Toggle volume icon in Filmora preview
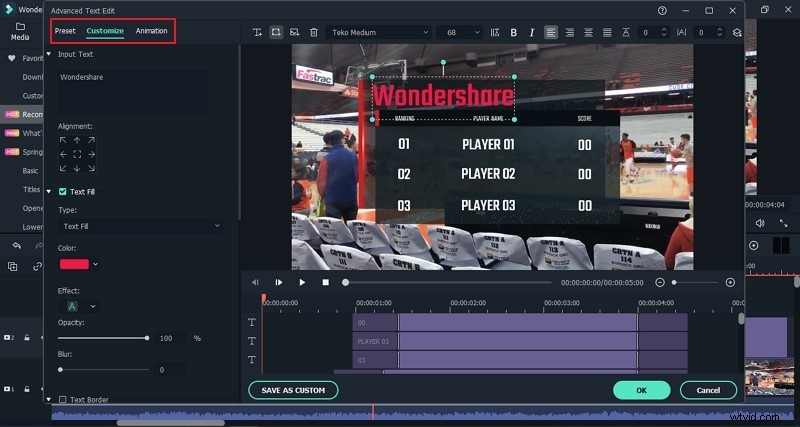This screenshot has width=800, height=427. [x=760, y=223]
